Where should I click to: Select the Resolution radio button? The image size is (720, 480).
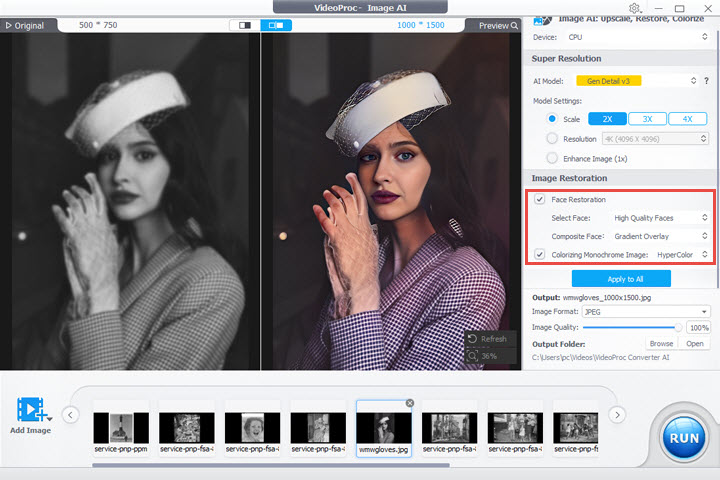coord(553,138)
